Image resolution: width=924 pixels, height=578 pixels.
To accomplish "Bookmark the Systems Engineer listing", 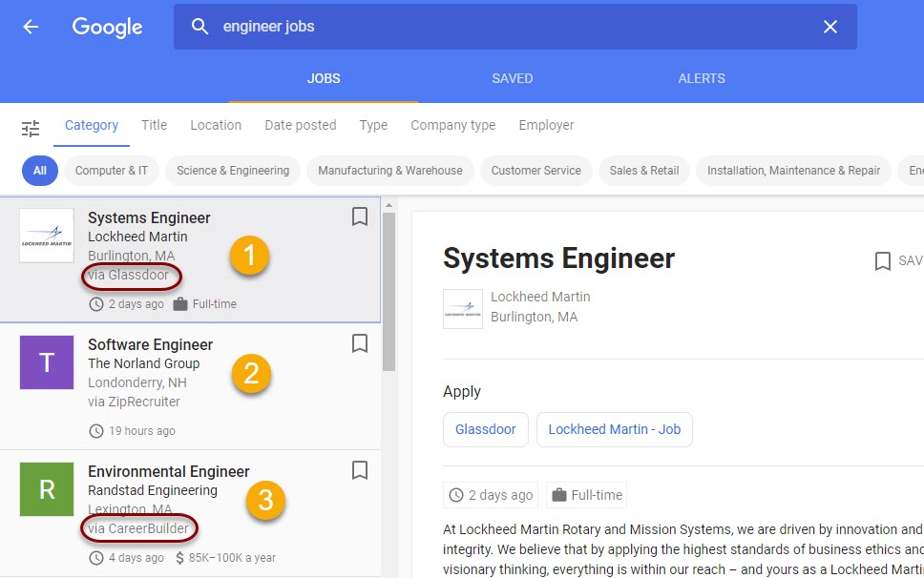I will click(x=360, y=217).
